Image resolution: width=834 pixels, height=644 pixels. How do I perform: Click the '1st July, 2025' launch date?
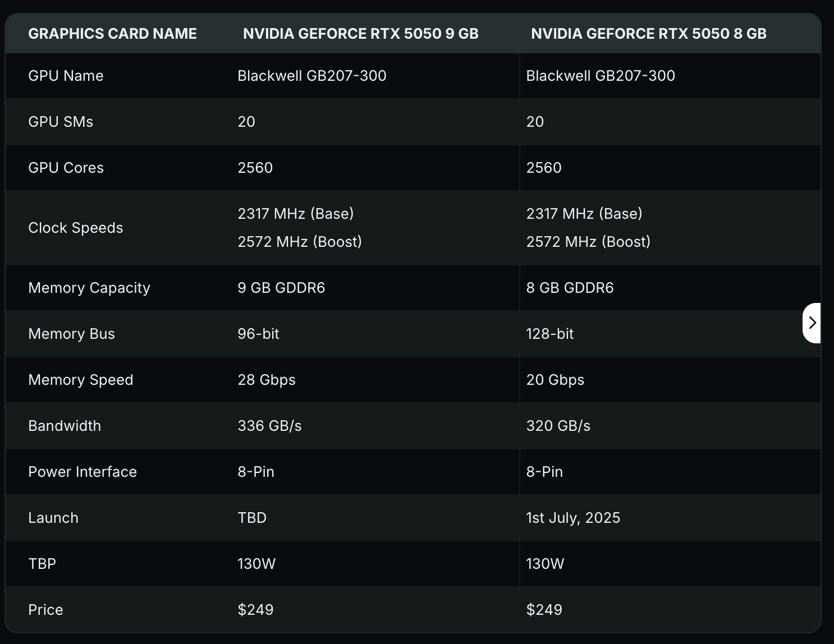point(572,518)
